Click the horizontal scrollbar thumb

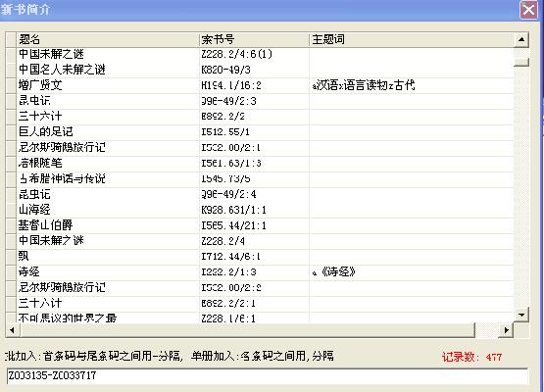[247, 330]
